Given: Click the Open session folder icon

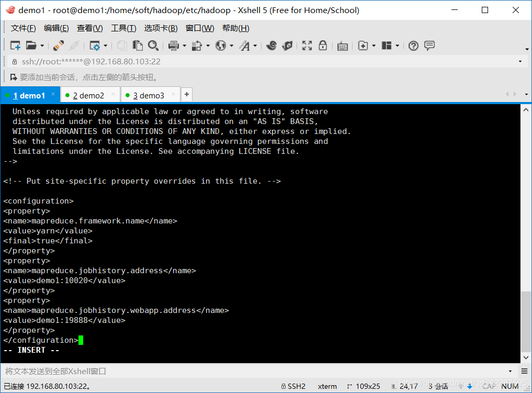Looking at the screenshot, I should (31, 46).
